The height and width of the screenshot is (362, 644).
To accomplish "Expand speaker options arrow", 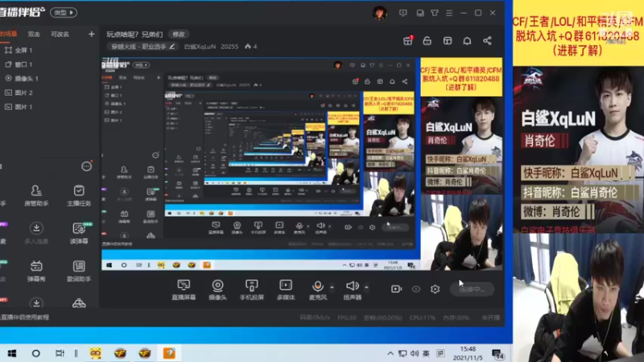I will click(x=366, y=286).
